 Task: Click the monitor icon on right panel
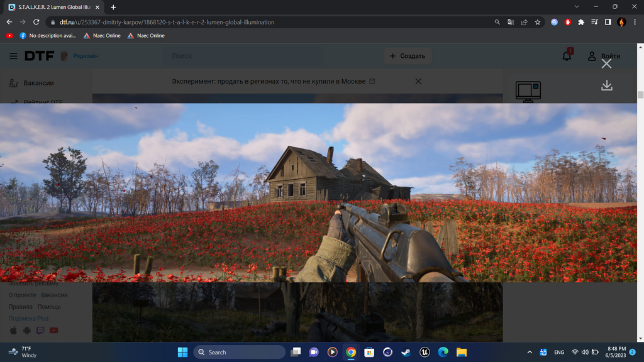pyautogui.click(x=528, y=91)
